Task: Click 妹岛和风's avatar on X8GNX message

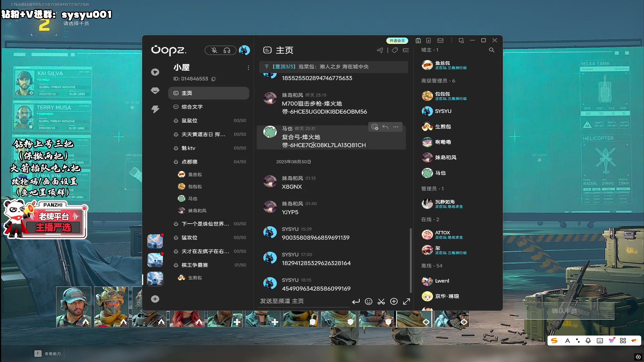Action: point(270,181)
